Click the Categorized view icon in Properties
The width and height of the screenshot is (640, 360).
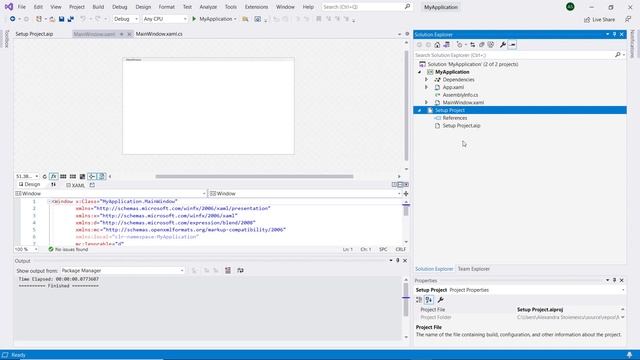click(x=419, y=300)
